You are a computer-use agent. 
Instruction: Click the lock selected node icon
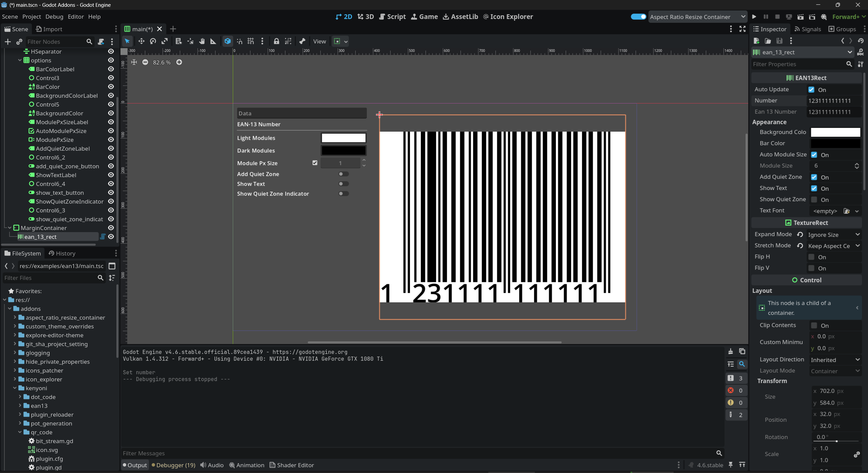(x=277, y=41)
